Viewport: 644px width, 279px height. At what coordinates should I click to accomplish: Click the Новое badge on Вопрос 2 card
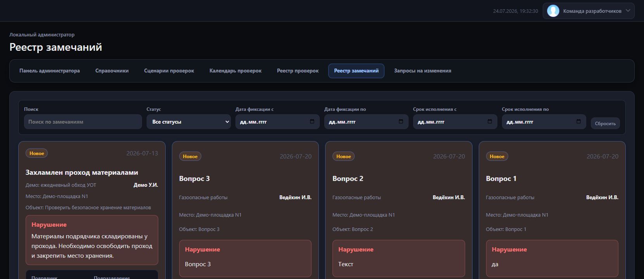344,157
